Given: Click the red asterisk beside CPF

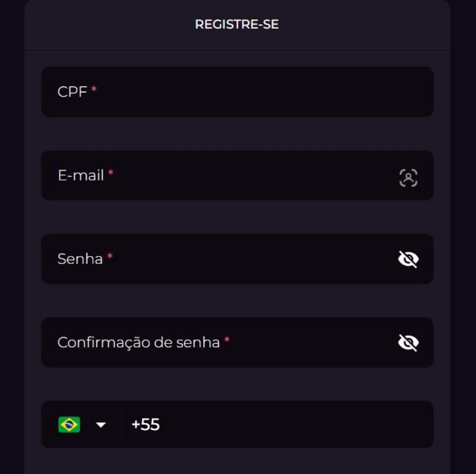Looking at the screenshot, I should click(x=94, y=89).
